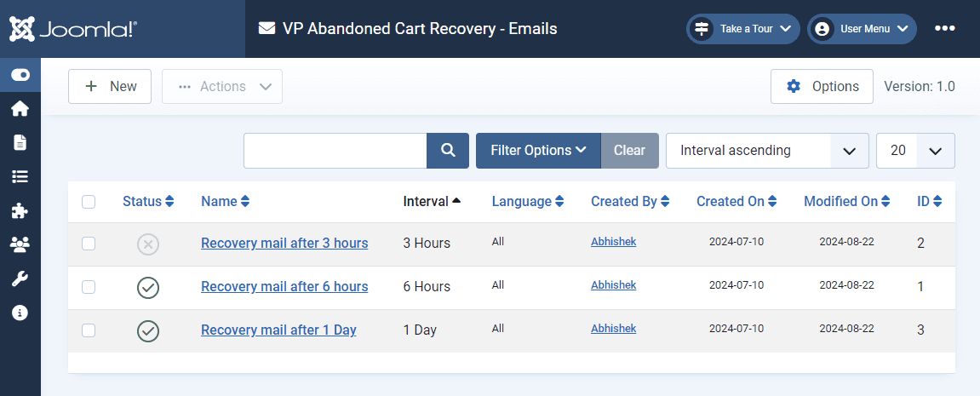Sort by the ID column
Image resolution: width=980 pixels, height=396 pixels.
930,202
